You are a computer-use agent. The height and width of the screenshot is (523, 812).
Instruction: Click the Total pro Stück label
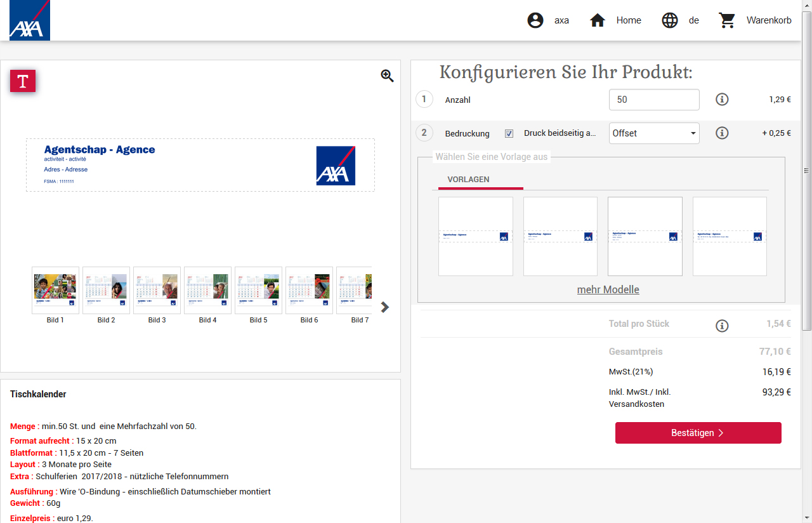639,324
